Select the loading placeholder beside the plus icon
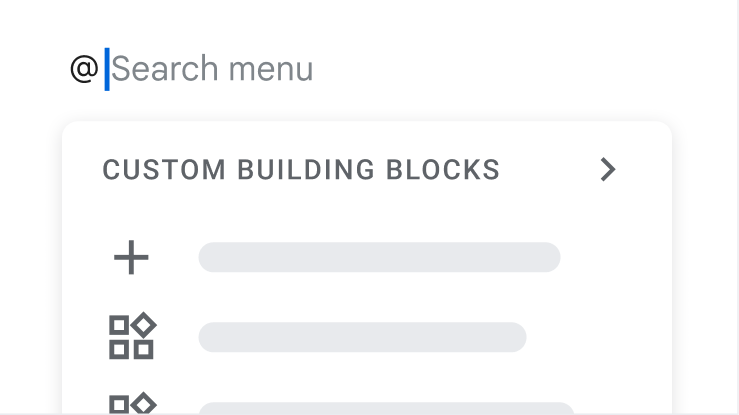This screenshot has height=415, width=739. (x=379, y=258)
